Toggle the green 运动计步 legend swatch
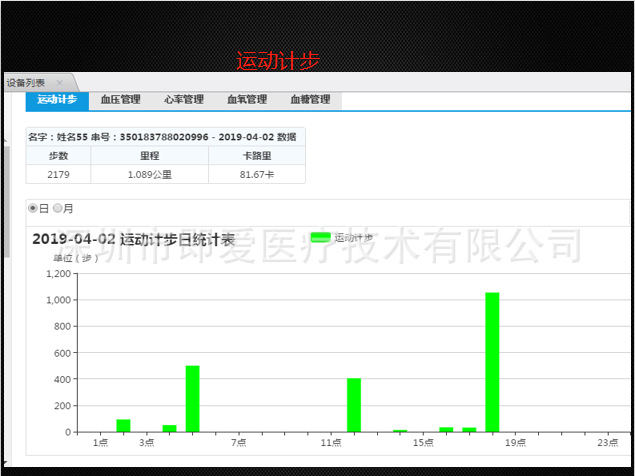This screenshot has height=476, width=635. [x=321, y=237]
